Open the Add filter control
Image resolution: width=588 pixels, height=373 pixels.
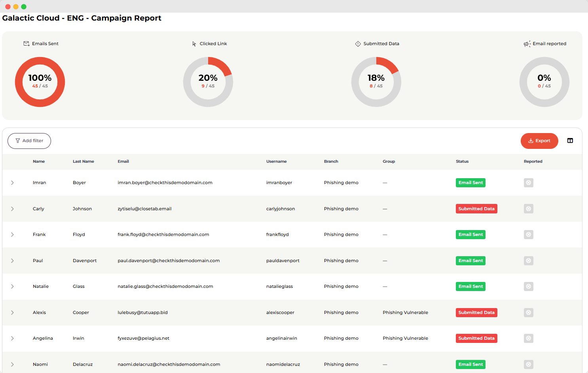[x=29, y=141]
